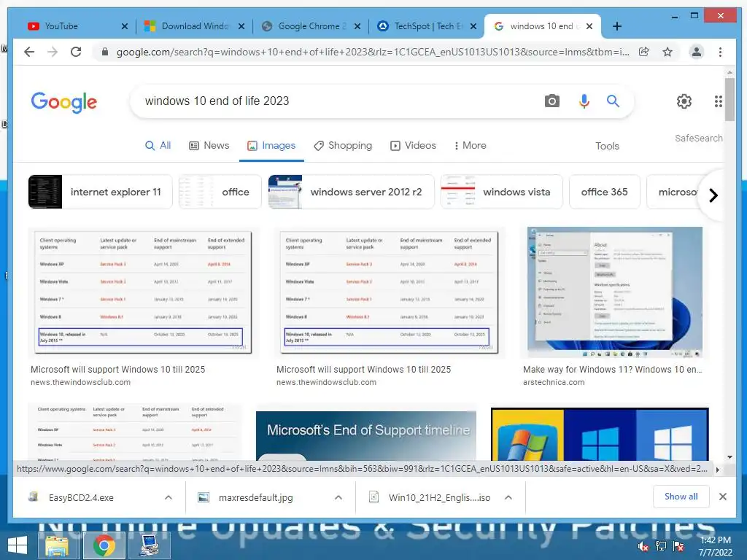Click the SafeSearch label

pos(698,138)
